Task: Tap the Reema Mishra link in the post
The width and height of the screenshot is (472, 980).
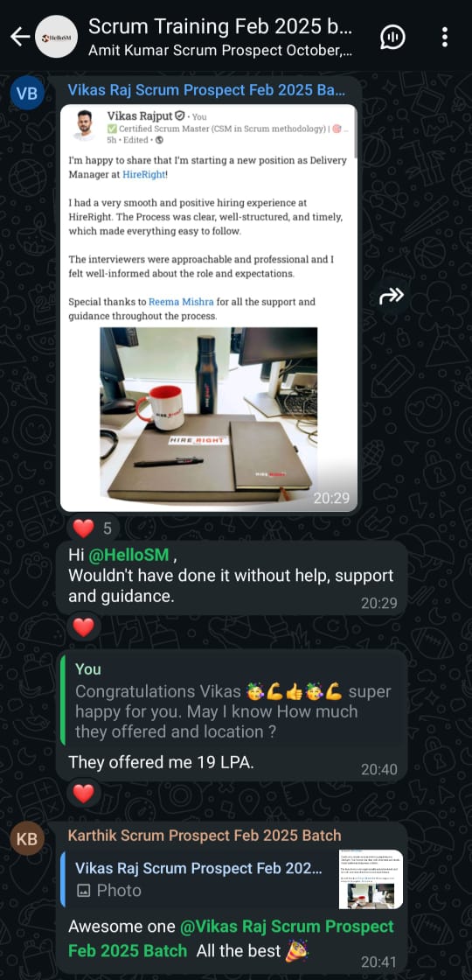Action: point(181,302)
